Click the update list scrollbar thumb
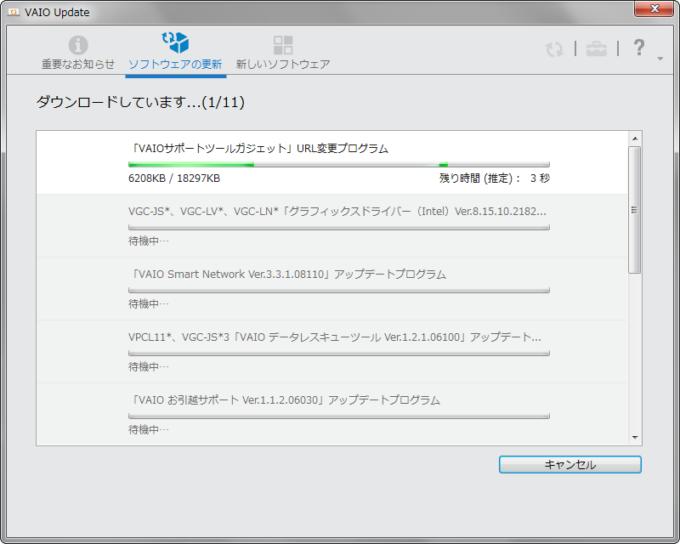Viewport: 680px width, 544px height. click(x=634, y=210)
